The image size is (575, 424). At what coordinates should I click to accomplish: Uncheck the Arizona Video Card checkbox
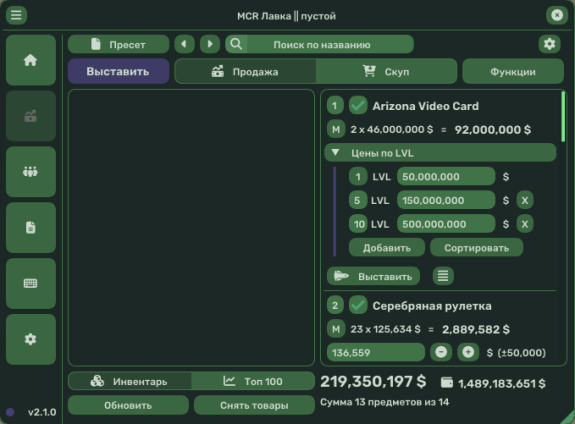click(358, 106)
